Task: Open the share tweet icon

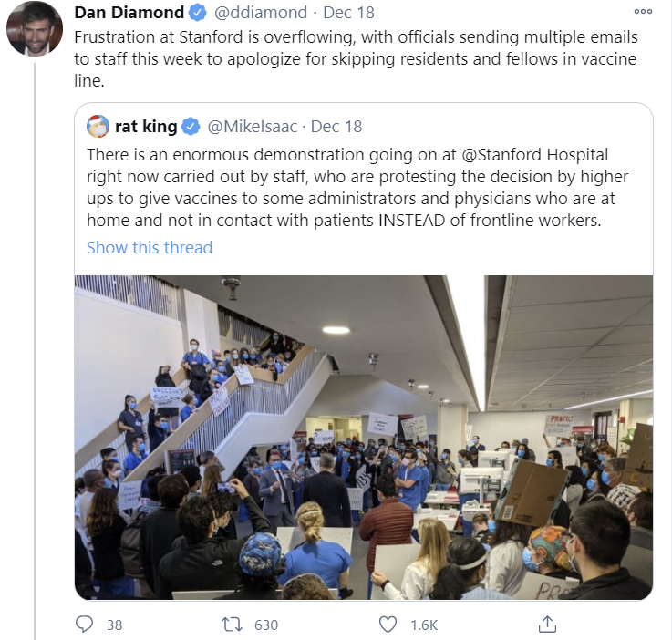Action: coord(547,625)
